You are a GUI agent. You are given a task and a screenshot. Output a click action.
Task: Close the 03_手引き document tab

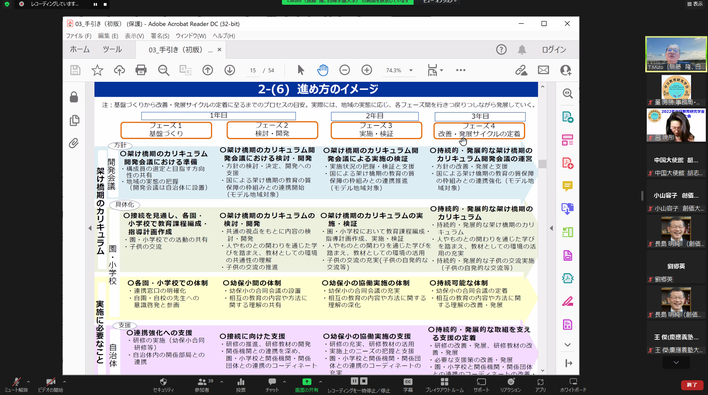point(219,50)
